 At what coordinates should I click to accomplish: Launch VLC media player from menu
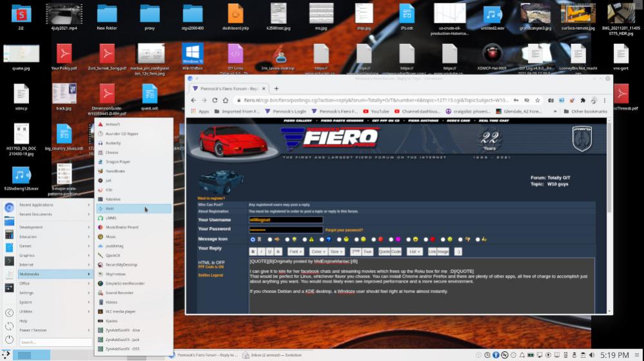click(133, 311)
